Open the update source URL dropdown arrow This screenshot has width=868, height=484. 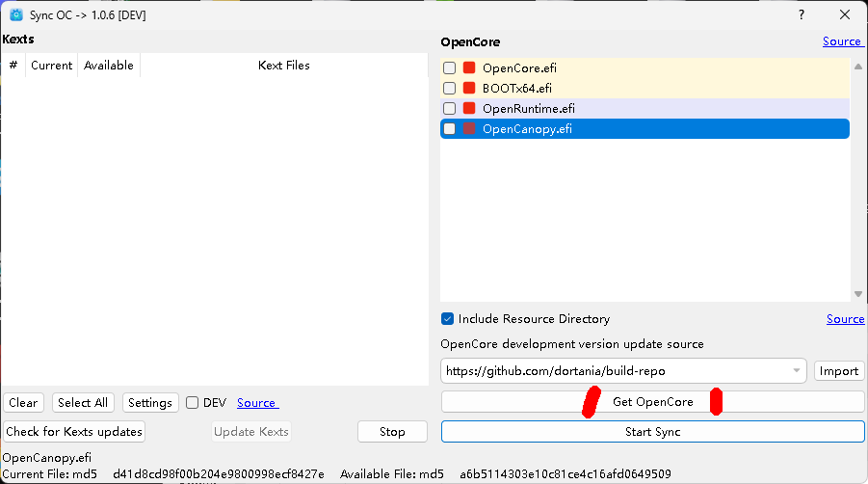coord(796,370)
